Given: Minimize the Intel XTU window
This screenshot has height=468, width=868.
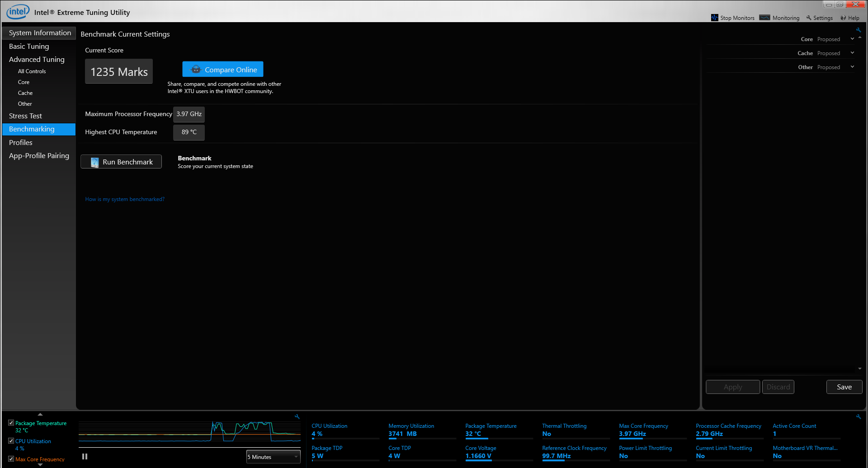Looking at the screenshot, I should pyautogui.click(x=829, y=5).
